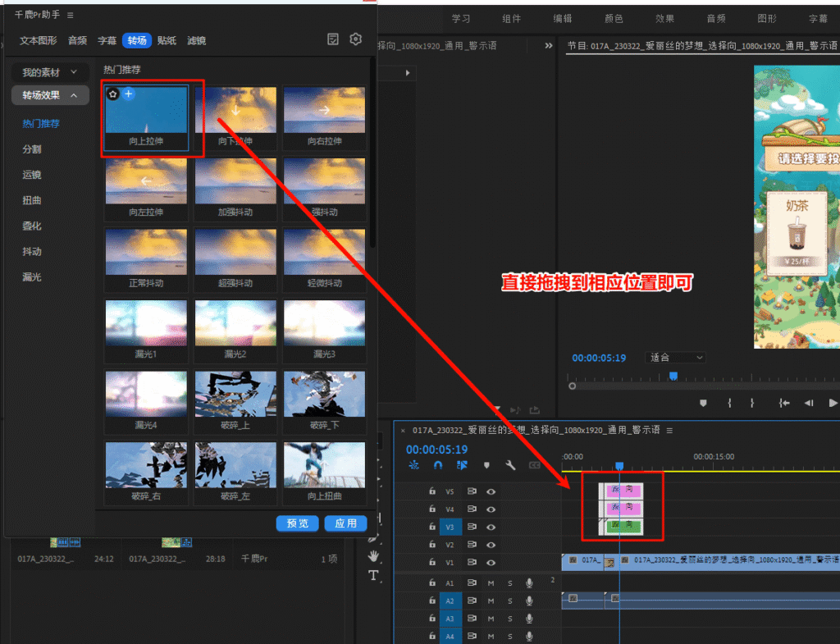Favorite the 向上拉伸 transition with star icon
This screenshot has height=644, width=840.
click(x=113, y=94)
